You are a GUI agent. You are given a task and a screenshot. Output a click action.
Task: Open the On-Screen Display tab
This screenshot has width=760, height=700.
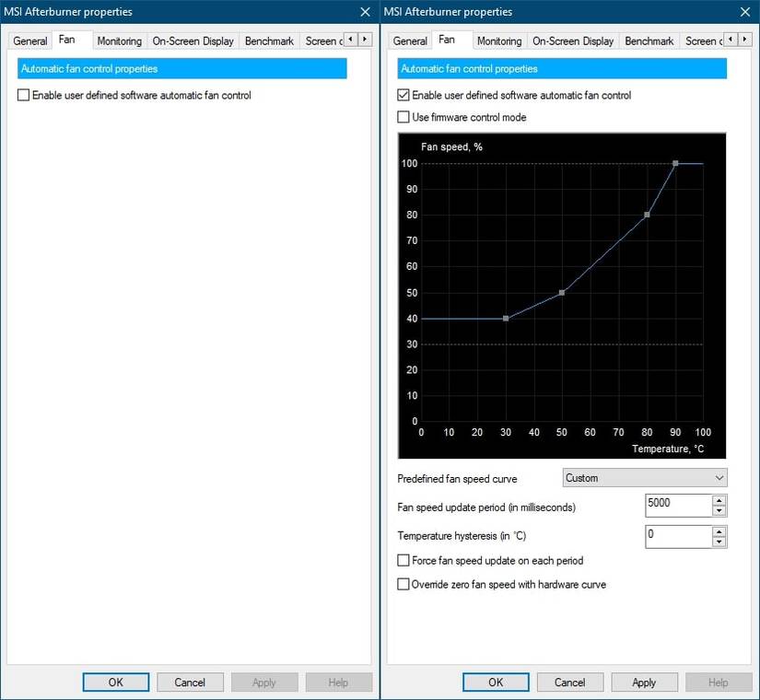573,41
